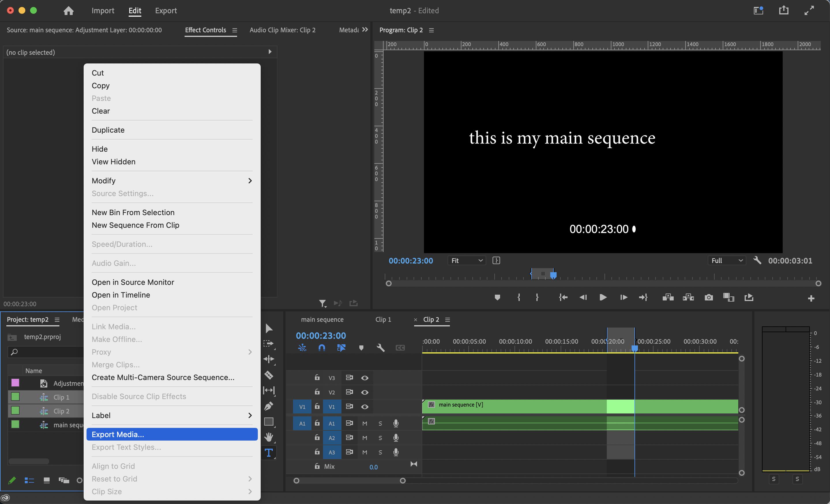
Task: Click the violet label swatch for Adjustment Layer
Action: 15,383
